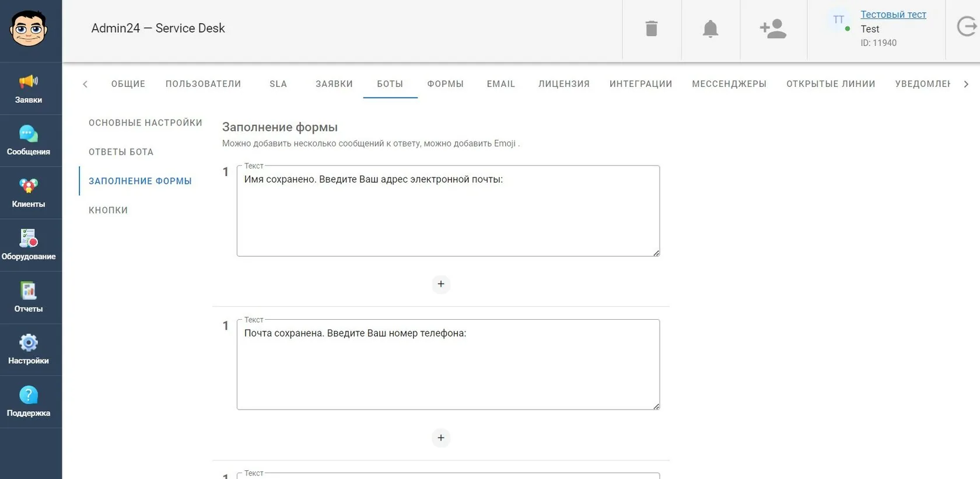Open the ЗАЯВКИ tab
The height and width of the screenshot is (479, 980).
click(334, 84)
